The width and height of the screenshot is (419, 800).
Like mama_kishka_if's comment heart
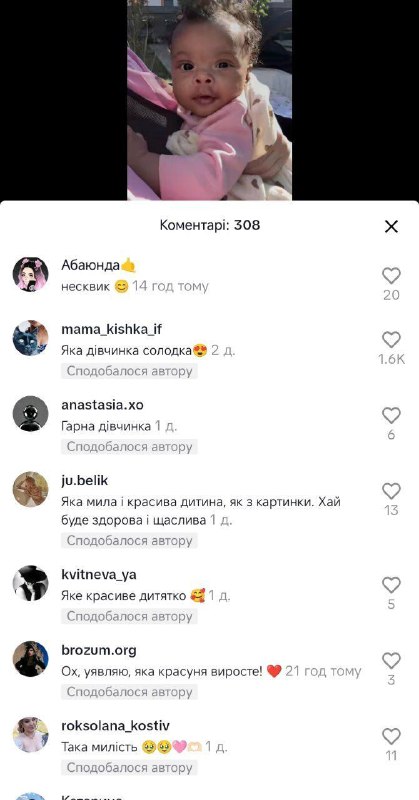click(391, 340)
